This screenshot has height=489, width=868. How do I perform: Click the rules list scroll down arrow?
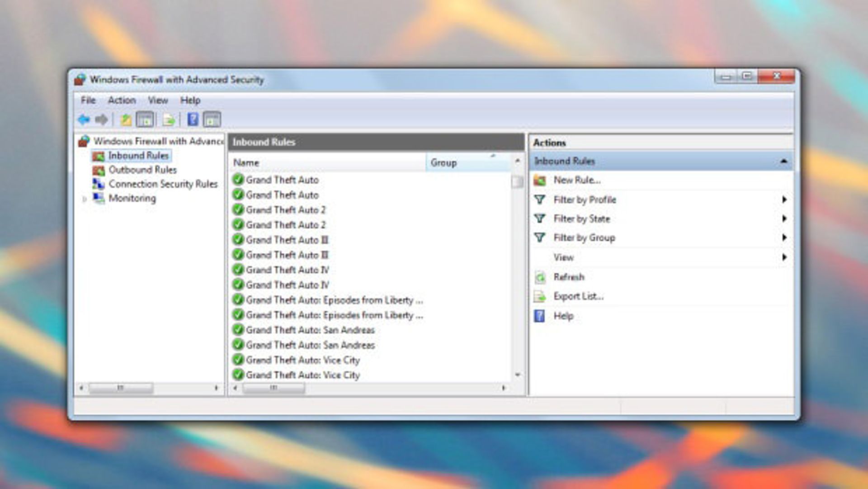[518, 375]
